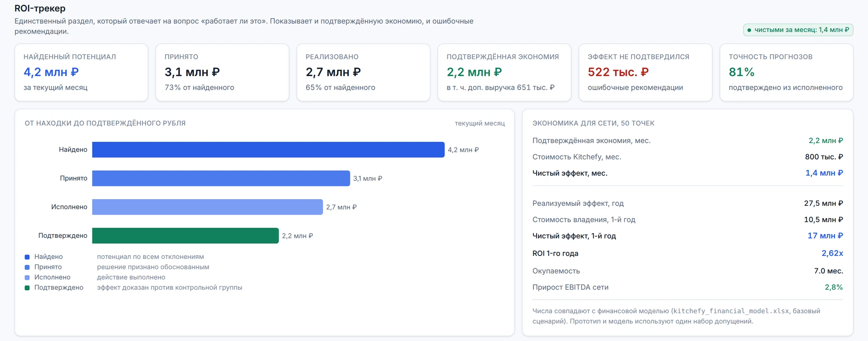Image resolution: width=868 pixels, height=341 pixels.
Task: Click the «800 тыс. ₽» cost value
Action: pos(824,157)
